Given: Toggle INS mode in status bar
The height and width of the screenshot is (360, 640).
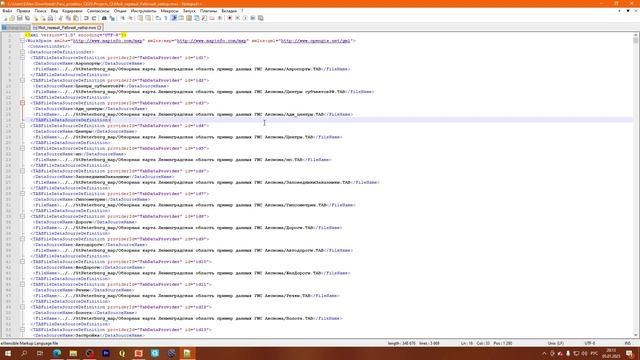Looking at the screenshot, I should 627,343.
